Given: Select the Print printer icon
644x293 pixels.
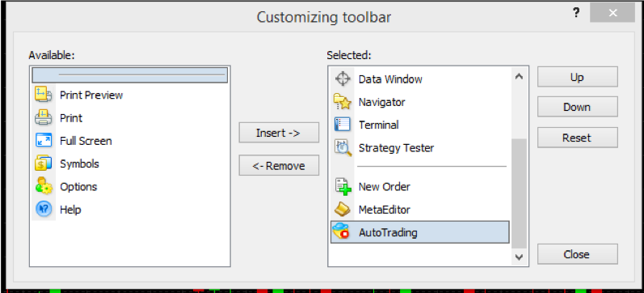Looking at the screenshot, I should point(44,118).
